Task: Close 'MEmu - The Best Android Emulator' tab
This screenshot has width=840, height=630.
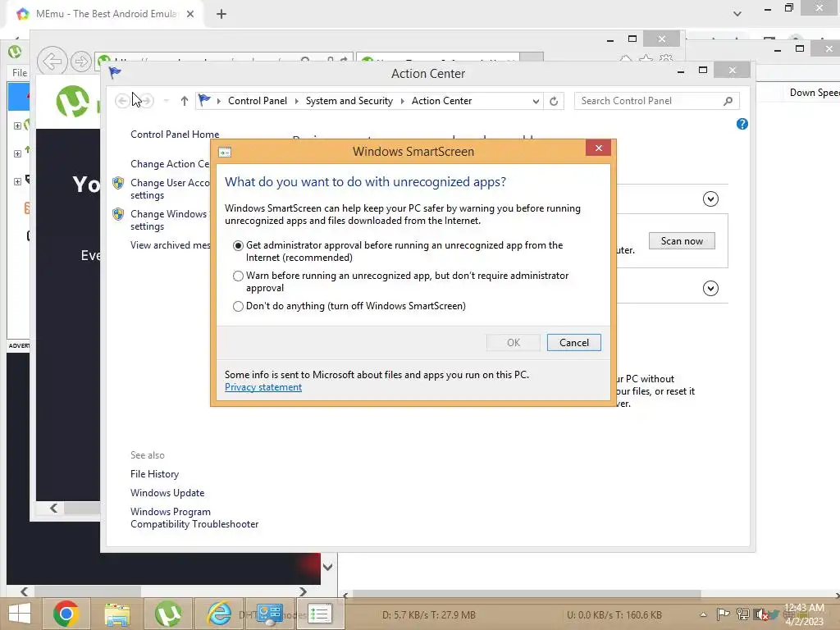Action: [x=190, y=14]
